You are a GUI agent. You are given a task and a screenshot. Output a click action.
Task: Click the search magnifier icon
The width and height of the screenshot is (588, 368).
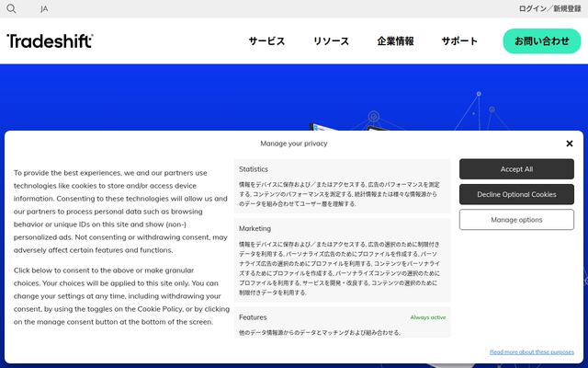(11, 8)
